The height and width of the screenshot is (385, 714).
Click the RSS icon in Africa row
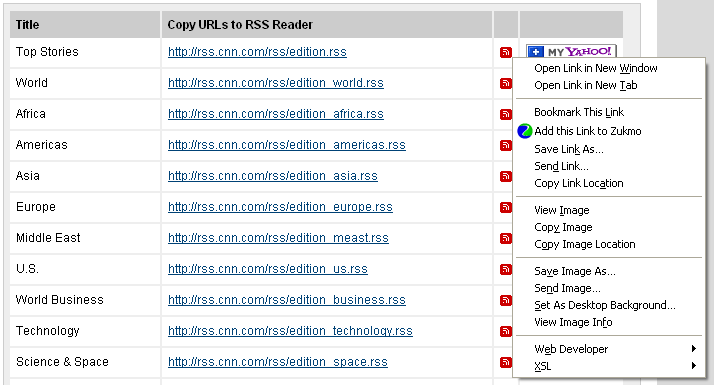505,114
